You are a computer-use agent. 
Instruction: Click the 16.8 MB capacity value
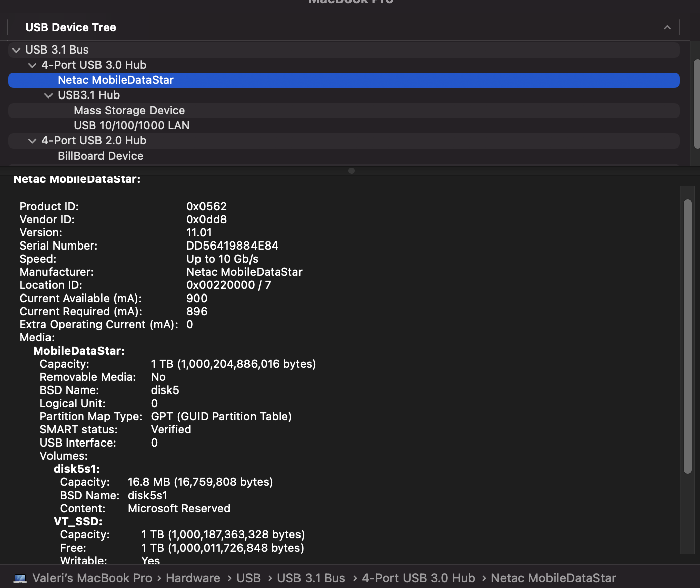200,482
